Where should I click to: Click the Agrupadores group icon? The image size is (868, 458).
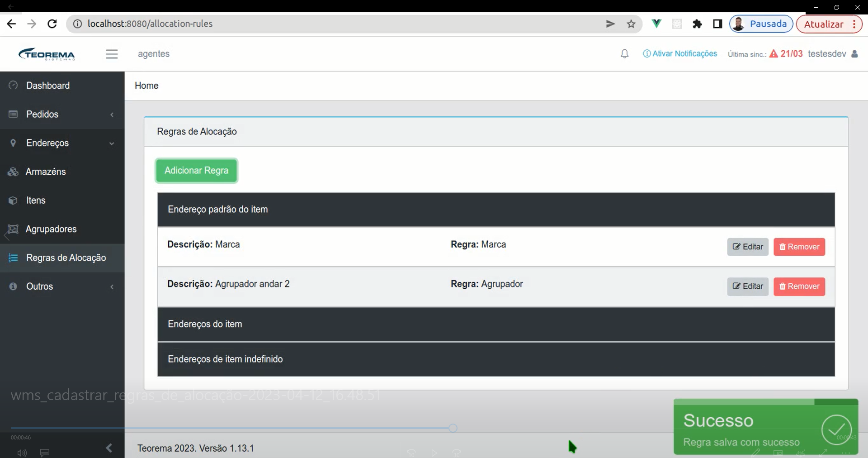click(13, 229)
